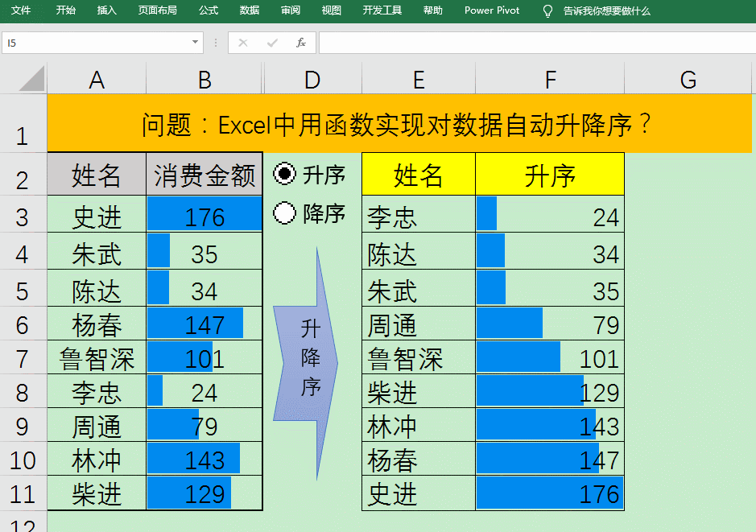Click the 176 data bar cell in column B
The width and height of the screenshot is (756, 532).
[204, 214]
